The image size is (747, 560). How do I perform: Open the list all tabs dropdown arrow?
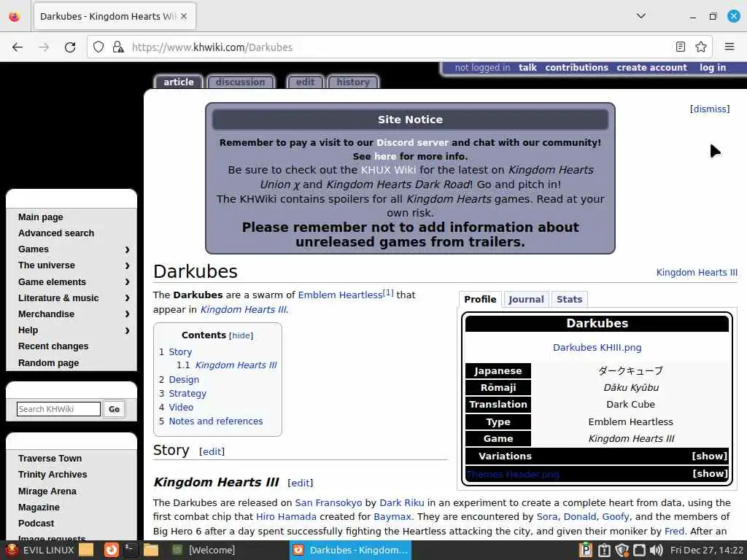(x=641, y=16)
